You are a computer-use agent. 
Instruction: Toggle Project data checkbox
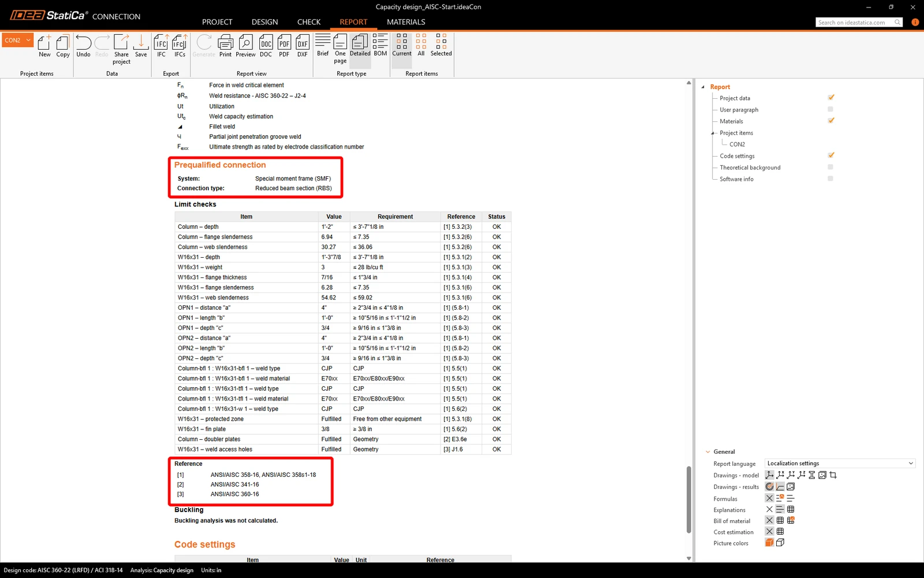pos(830,97)
